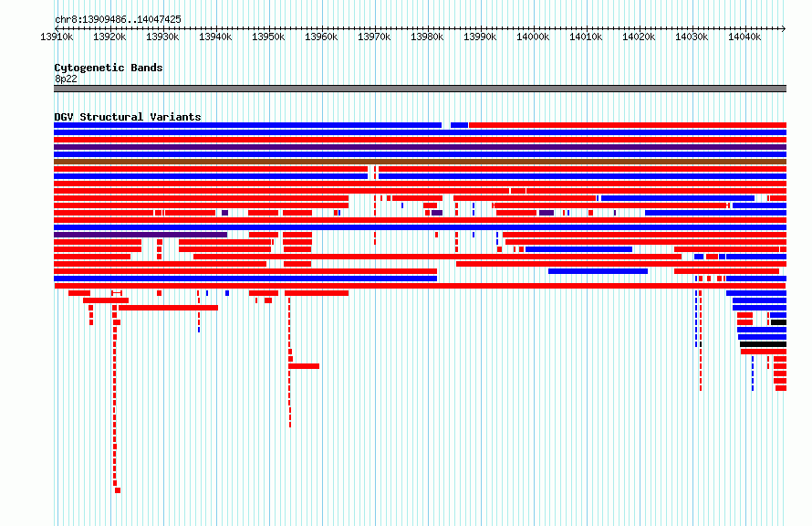Select the short black variant bar at the right edge
The image size is (812, 526).
coord(778,322)
